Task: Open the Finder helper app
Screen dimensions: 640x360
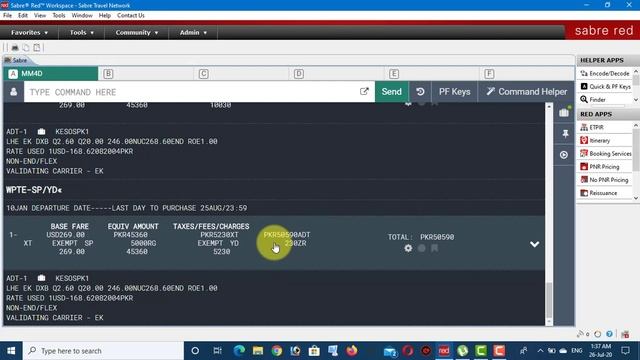Action: (x=593, y=100)
